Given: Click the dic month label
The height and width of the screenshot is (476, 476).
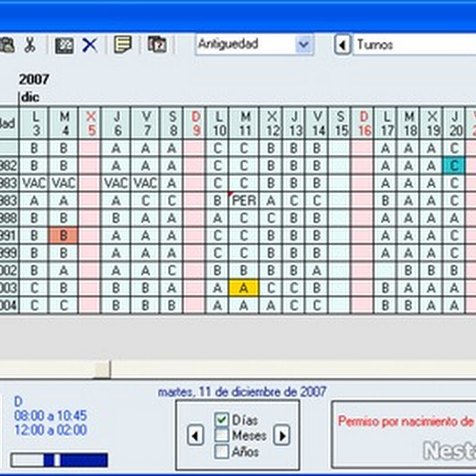Looking at the screenshot, I should coord(30,97).
